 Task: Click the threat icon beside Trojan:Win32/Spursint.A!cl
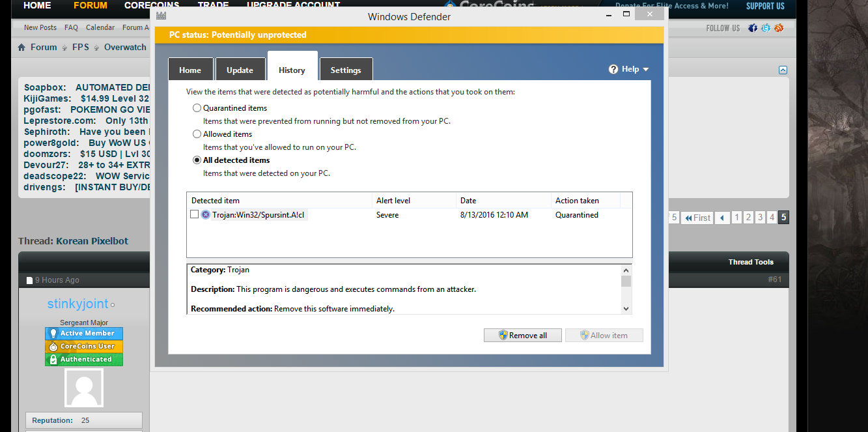[206, 214]
